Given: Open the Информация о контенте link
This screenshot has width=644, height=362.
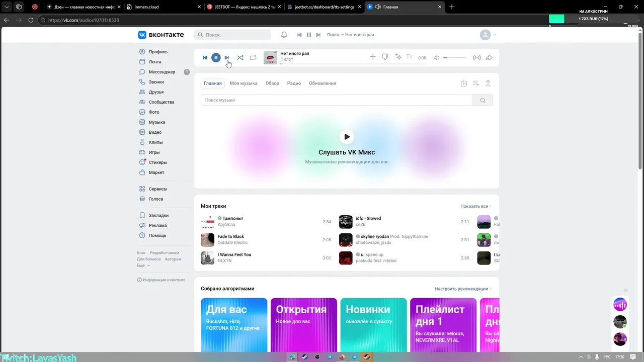Looking at the screenshot, I should click(161, 280).
